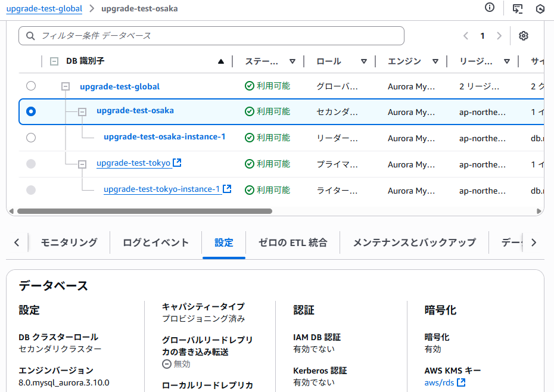This screenshot has height=392, width=554.
Task: Select the 設定 tab
Action: click(223, 242)
